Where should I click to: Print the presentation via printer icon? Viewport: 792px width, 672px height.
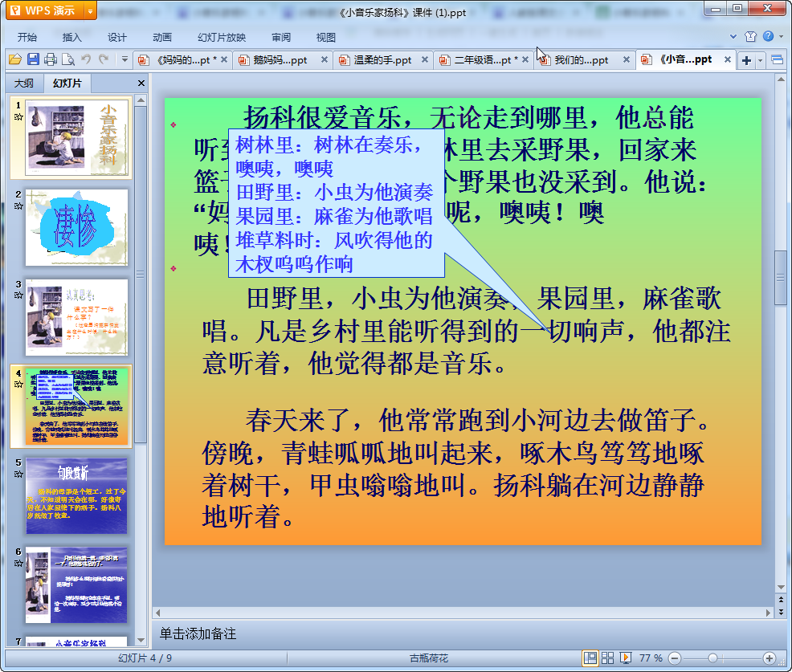tap(51, 59)
